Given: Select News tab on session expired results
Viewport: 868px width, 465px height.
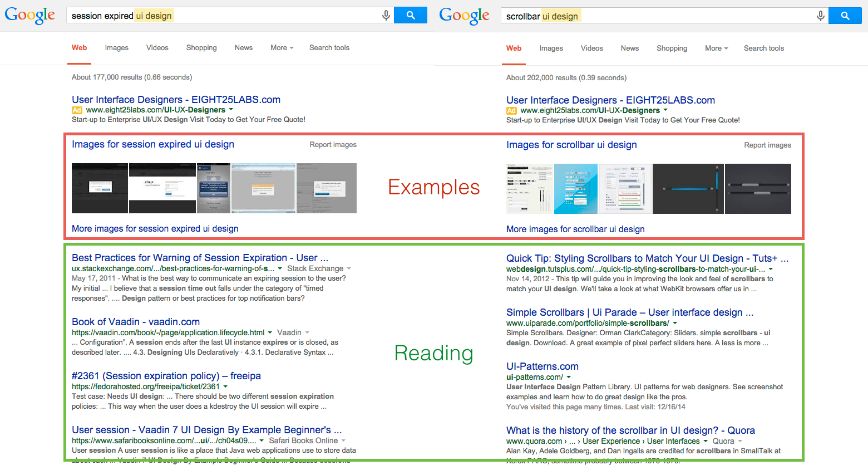Looking at the screenshot, I should tap(244, 48).
